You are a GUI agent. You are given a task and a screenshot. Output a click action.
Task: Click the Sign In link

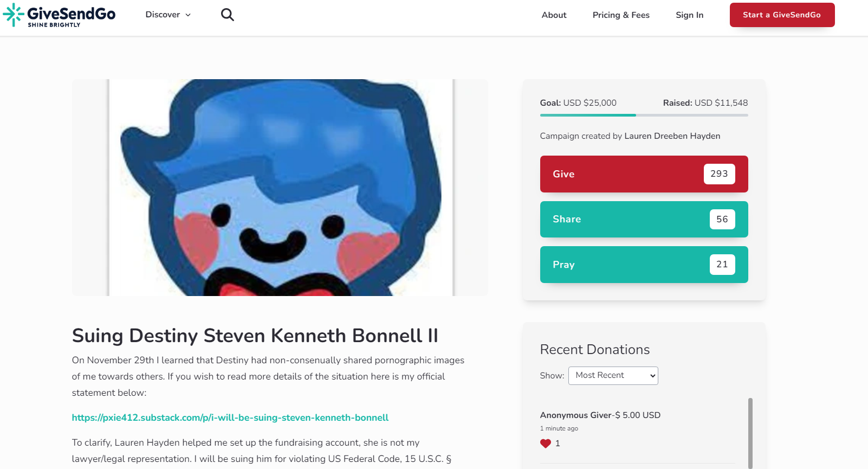tap(689, 15)
